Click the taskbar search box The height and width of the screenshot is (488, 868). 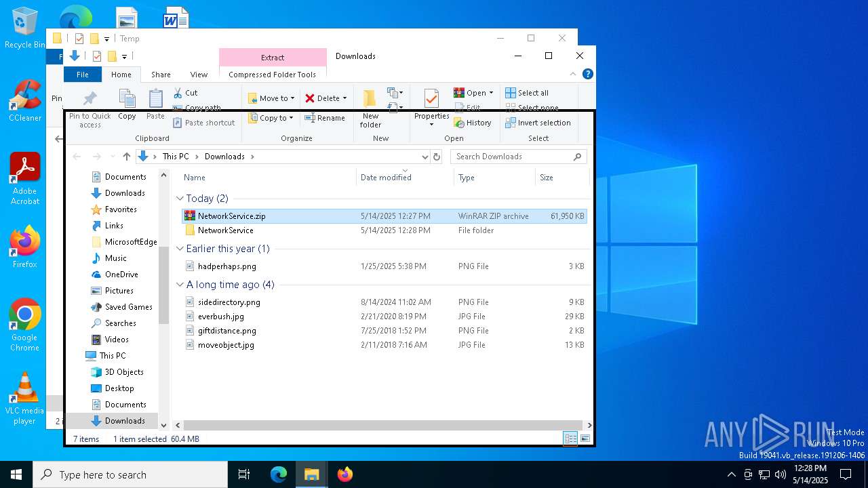[130, 474]
